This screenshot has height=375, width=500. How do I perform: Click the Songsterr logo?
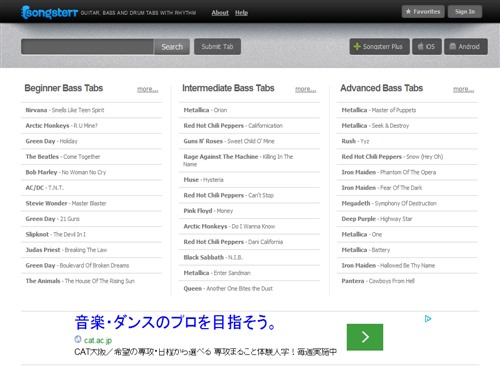[x=49, y=12]
